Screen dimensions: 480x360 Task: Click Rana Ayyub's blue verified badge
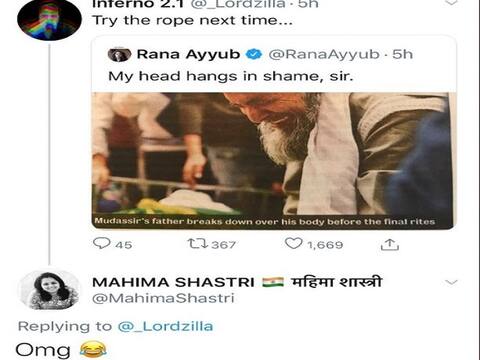point(254,54)
